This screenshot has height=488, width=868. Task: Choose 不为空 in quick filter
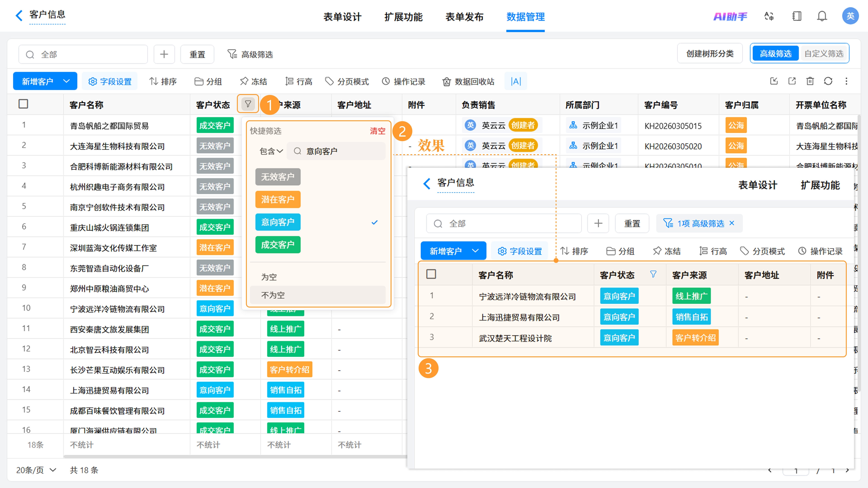click(318, 295)
